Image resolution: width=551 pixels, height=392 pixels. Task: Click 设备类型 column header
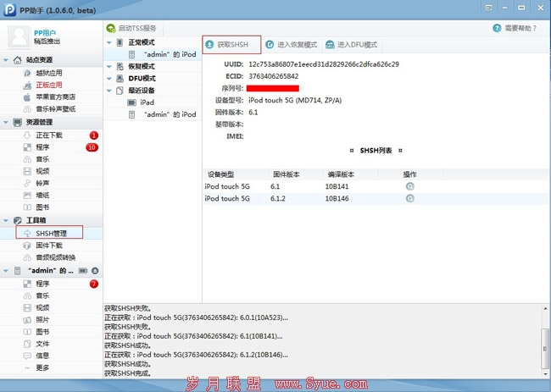tap(220, 174)
